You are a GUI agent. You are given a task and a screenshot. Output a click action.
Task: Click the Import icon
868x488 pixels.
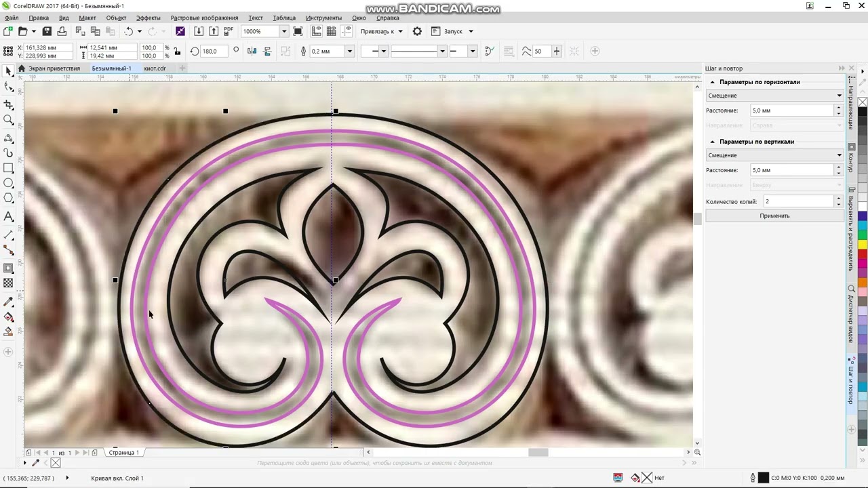[199, 31]
